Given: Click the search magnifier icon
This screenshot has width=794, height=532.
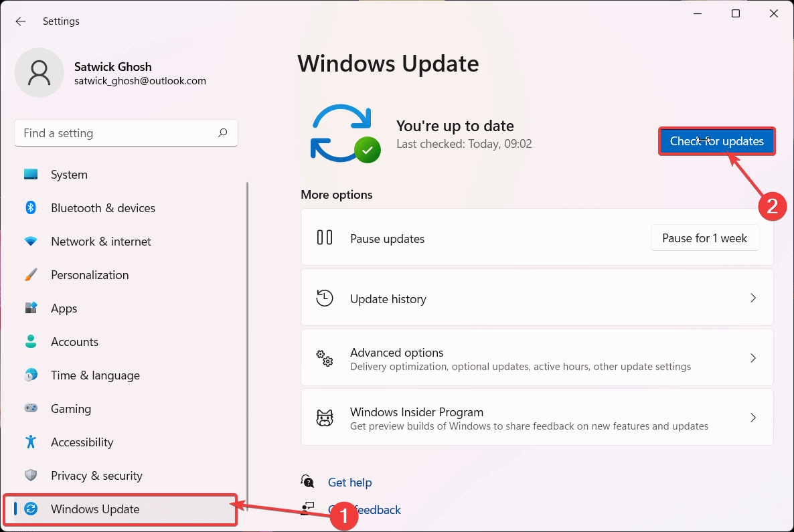Looking at the screenshot, I should (x=223, y=132).
